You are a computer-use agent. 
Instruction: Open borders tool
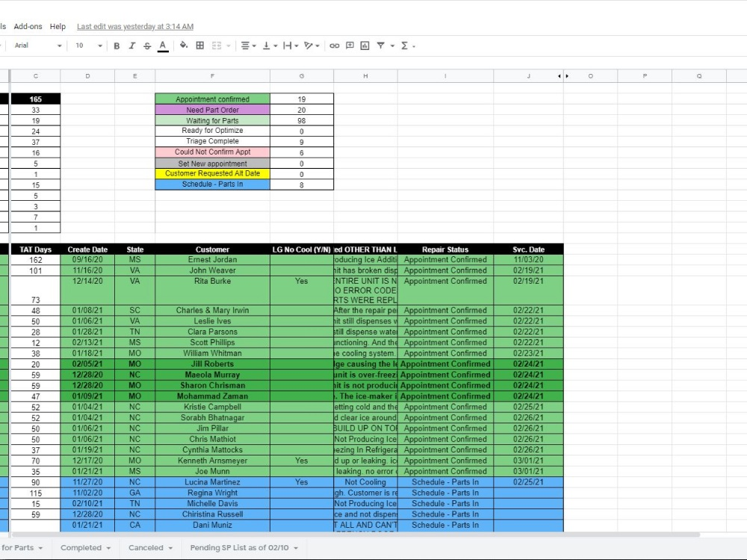[200, 46]
